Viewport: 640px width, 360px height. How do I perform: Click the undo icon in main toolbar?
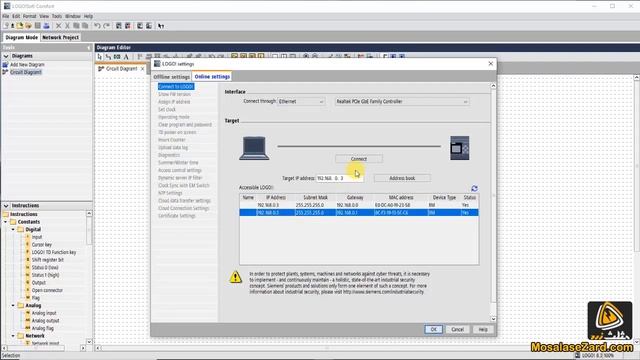click(x=97, y=26)
